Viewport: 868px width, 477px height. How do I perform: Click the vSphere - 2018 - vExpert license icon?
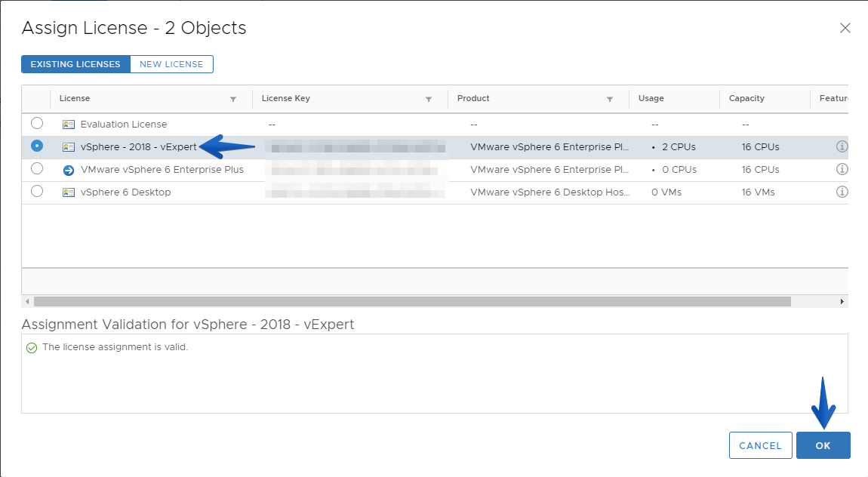69,147
